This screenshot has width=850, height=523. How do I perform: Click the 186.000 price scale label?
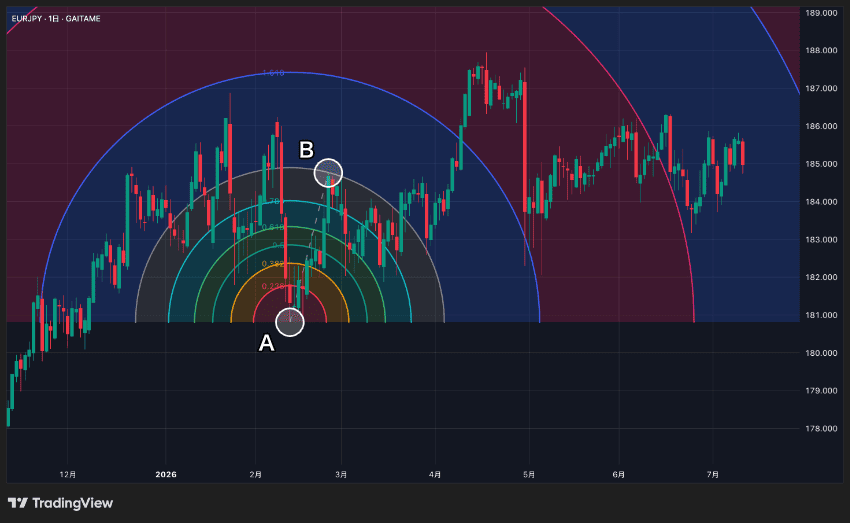click(821, 126)
